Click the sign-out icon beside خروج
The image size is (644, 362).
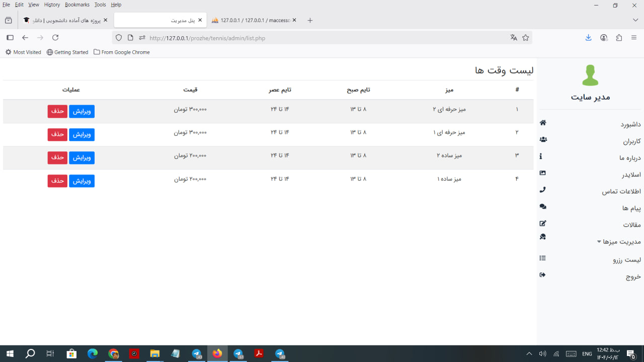(542, 275)
